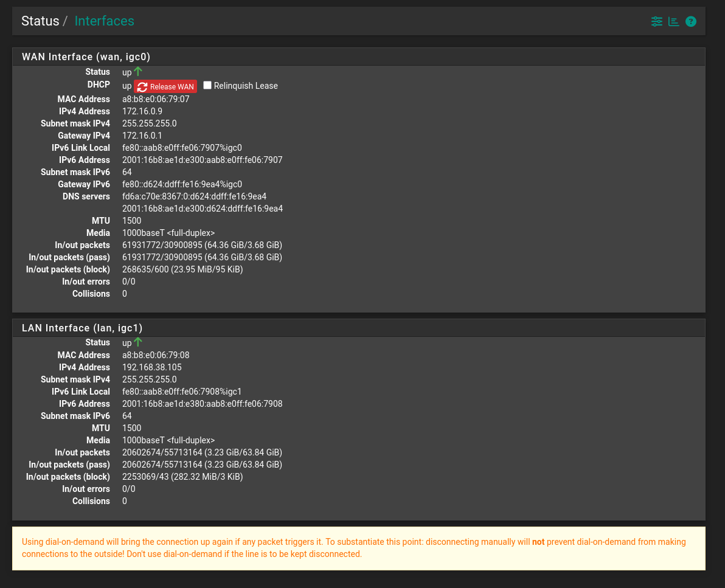Click the LAN IPv4 address 192.168.38.105
The width and height of the screenshot is (725, 588).
point(151,367)
